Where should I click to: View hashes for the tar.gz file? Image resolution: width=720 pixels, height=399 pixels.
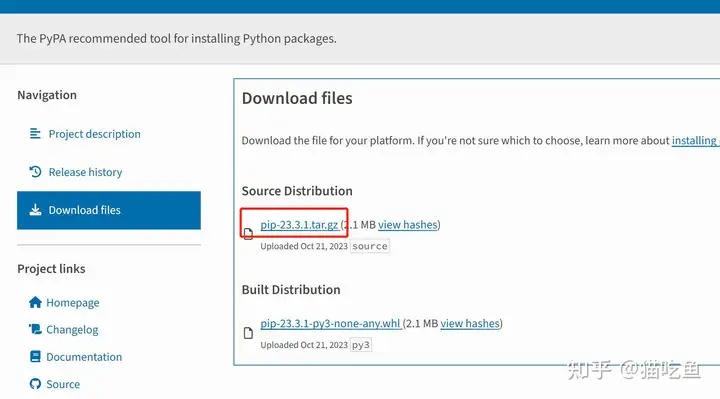(x=408, y=225)
